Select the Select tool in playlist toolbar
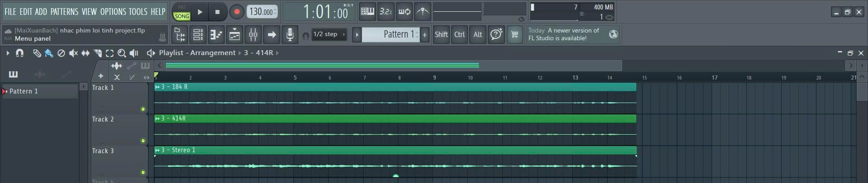Screen dimensions: 868x183 coord(109,53)
